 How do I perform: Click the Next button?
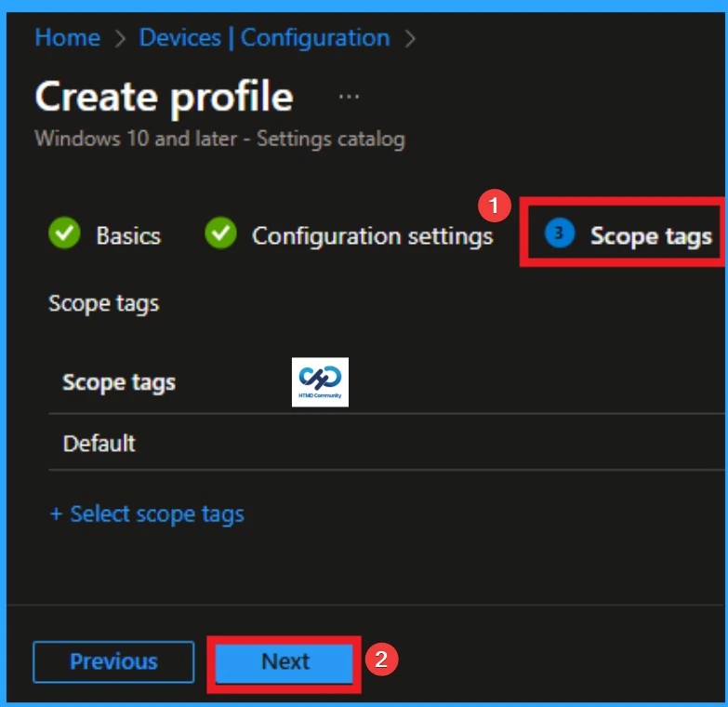point(285,662)
